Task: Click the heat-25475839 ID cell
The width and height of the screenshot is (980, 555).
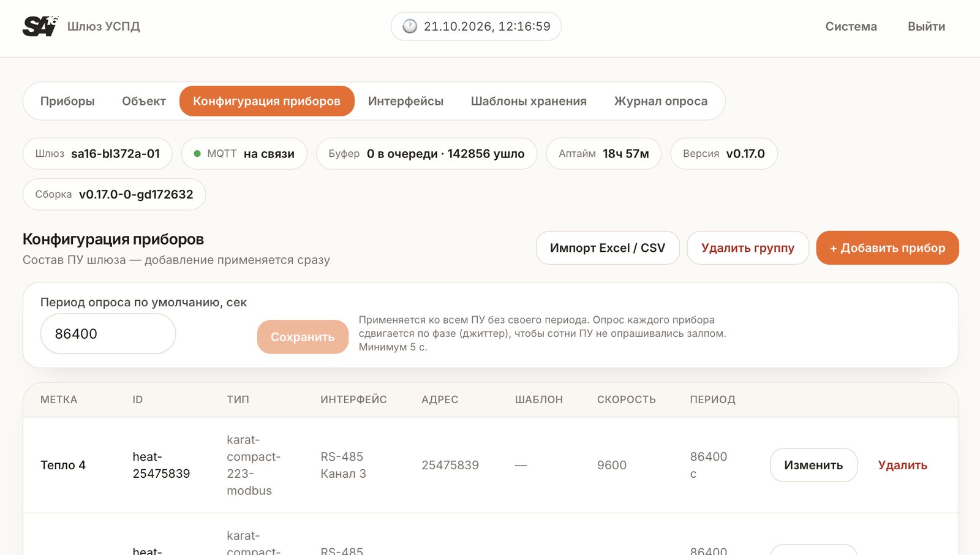Action: coord(161,465)
